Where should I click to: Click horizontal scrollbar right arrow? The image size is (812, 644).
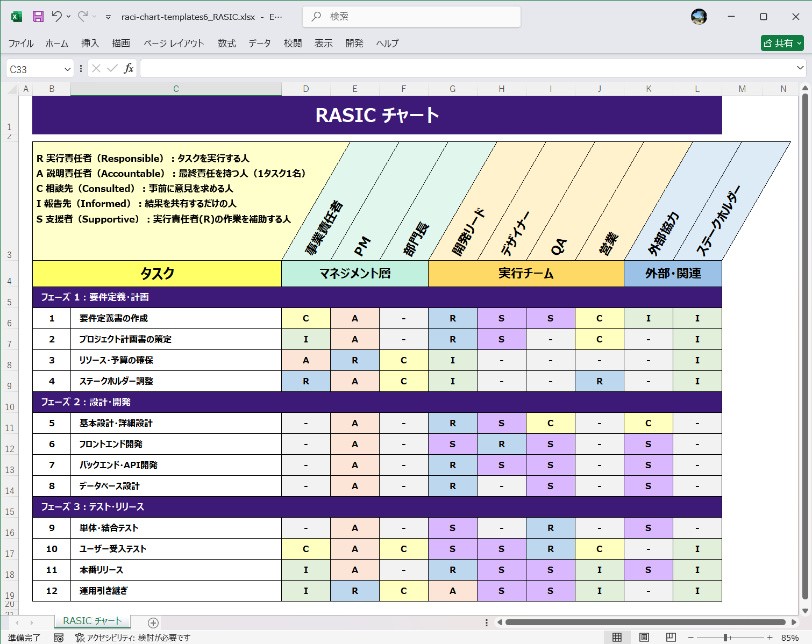794,622
